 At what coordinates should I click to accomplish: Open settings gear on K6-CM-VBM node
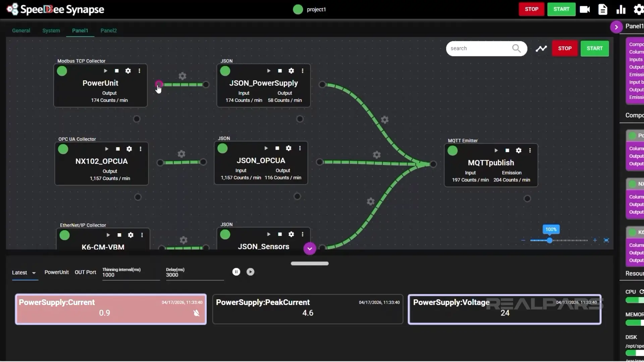(x=131, y=235)
